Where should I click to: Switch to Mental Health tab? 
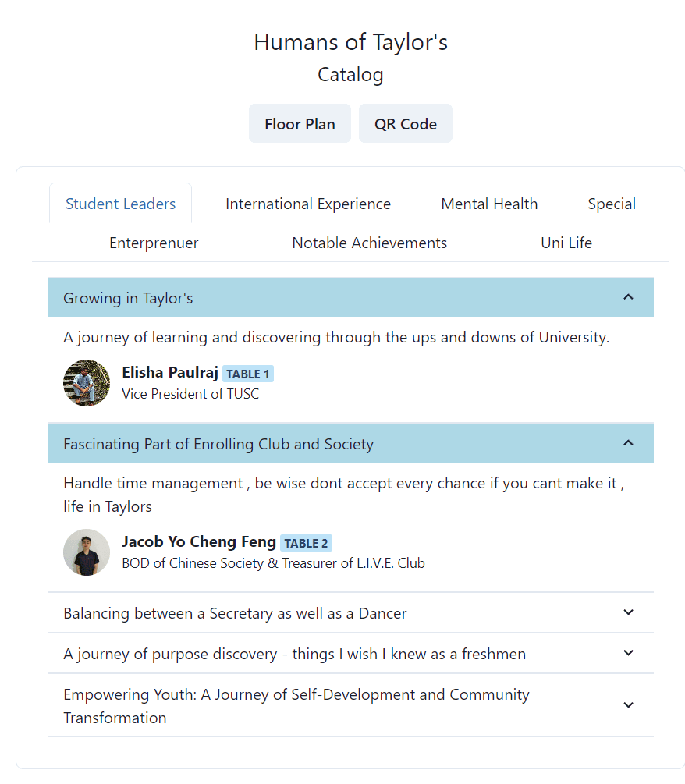coord(489,204)
